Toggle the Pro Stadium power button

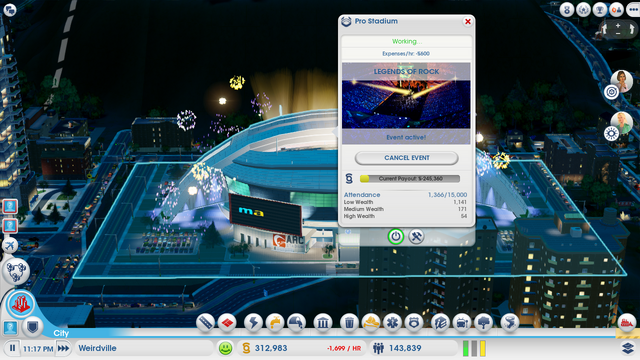pos(396,236)
